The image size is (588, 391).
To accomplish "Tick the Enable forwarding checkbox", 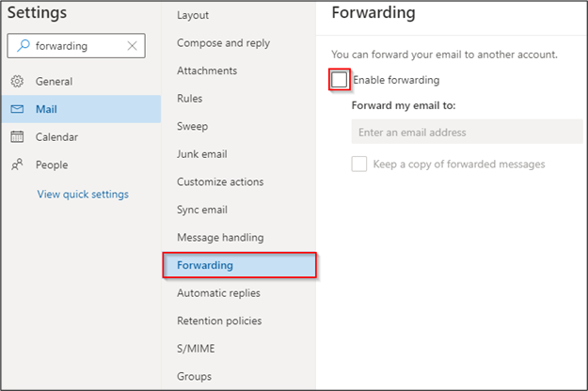I will point(339,79).
